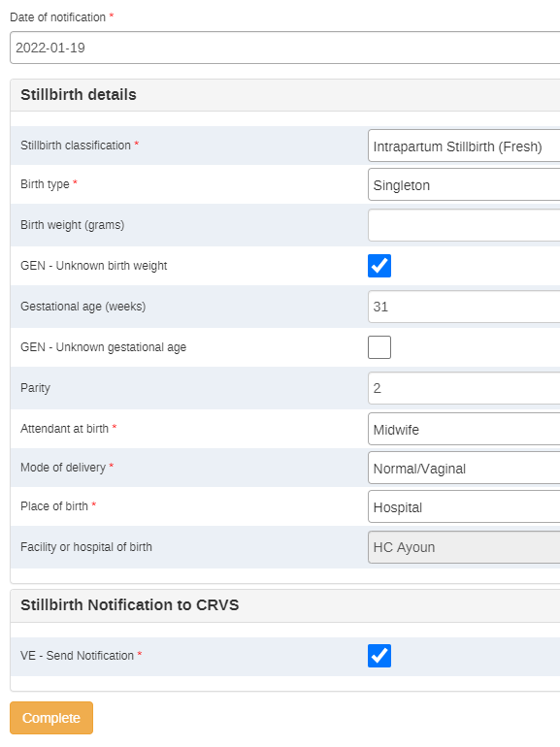Open Place of birth Hospital dropdown
Image resolution: width=560 pixels, height=747 pixels.
point(464,507)
